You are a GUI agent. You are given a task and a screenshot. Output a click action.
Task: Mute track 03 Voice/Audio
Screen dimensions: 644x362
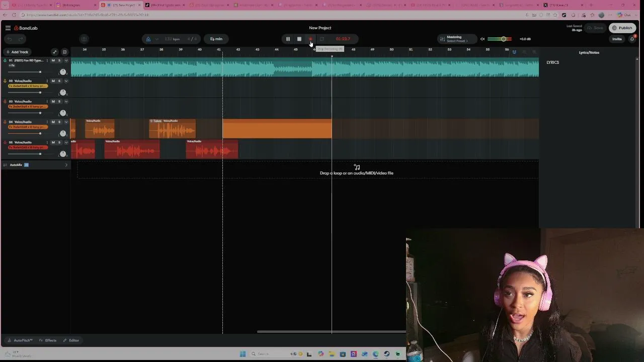[53, 102]
